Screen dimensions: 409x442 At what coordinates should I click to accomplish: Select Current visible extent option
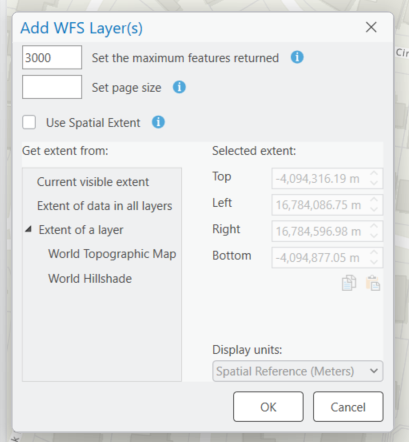click(x=93, y=182)
